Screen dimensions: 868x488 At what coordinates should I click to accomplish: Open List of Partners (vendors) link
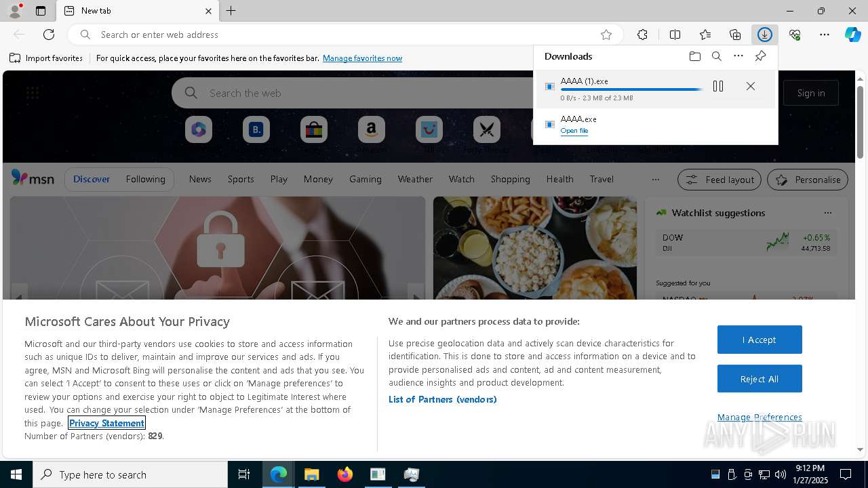(x=443, y=399)
